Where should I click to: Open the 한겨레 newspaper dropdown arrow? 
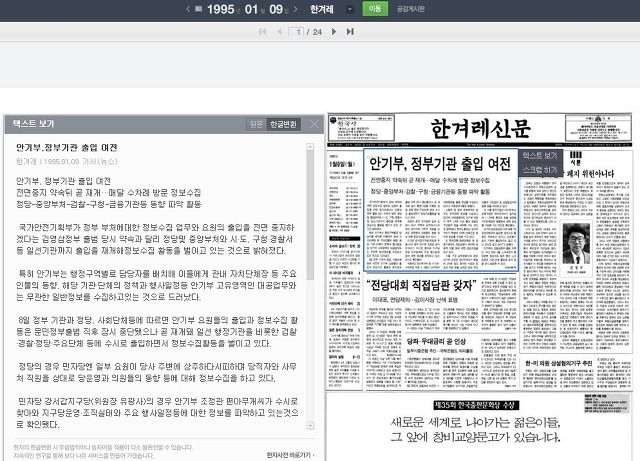(349, 9)
